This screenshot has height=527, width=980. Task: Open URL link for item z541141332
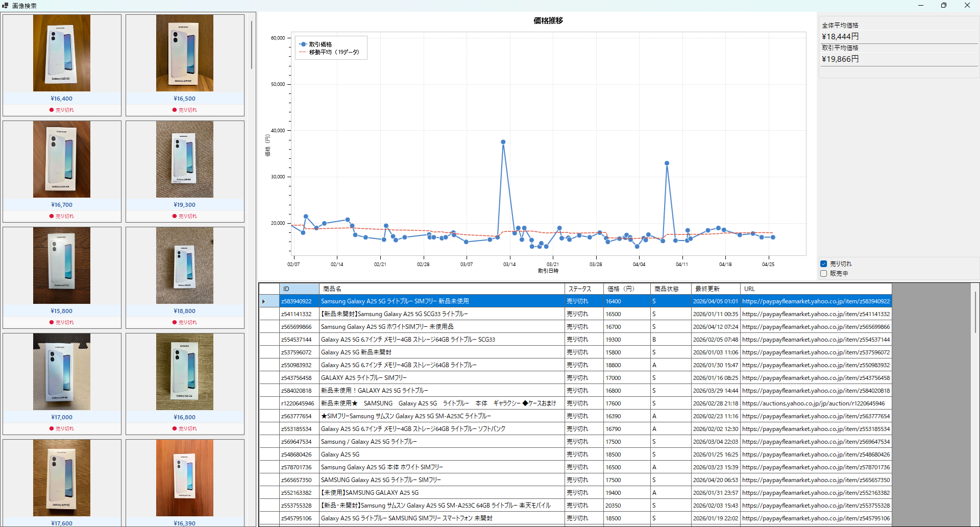(x=816, y=314)
